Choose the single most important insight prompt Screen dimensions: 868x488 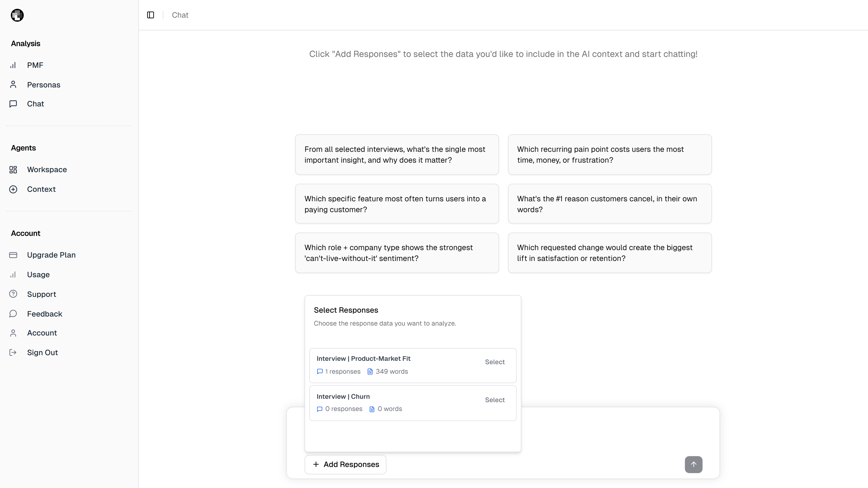pos(397,155)
